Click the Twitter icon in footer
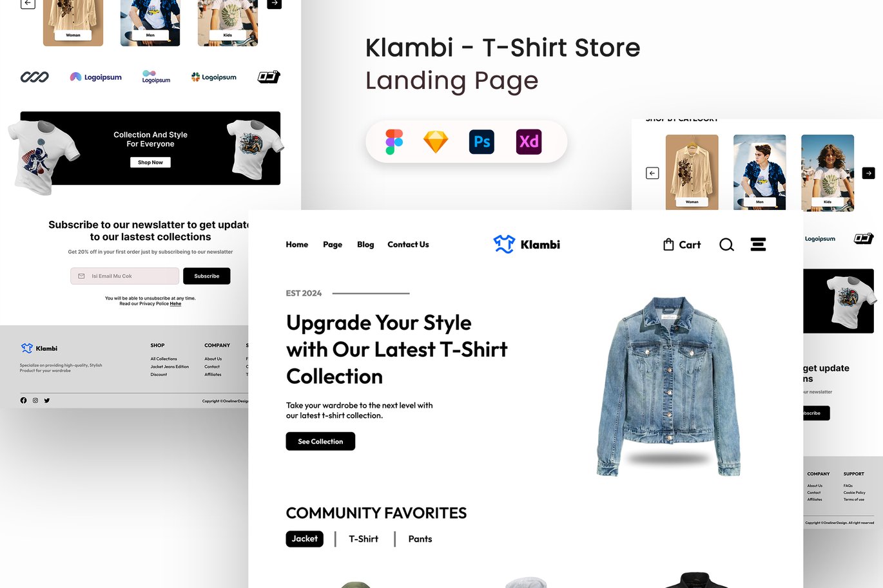This screenshot has width=883, height=588. [47, 401]
